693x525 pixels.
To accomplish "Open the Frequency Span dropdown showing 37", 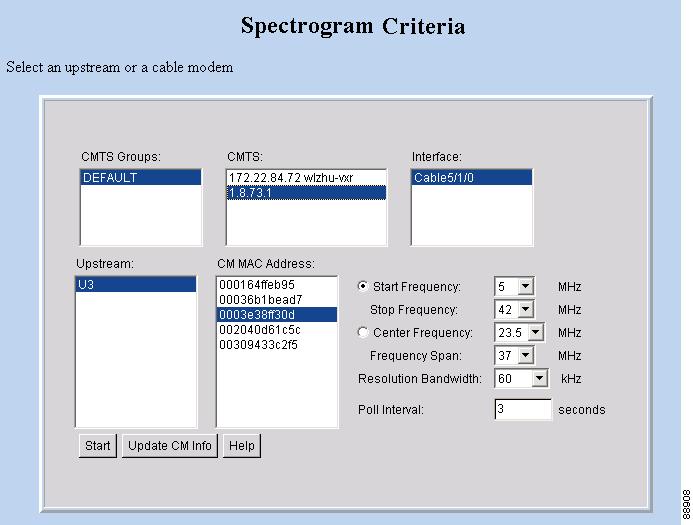I will click(x=514, y=355).
